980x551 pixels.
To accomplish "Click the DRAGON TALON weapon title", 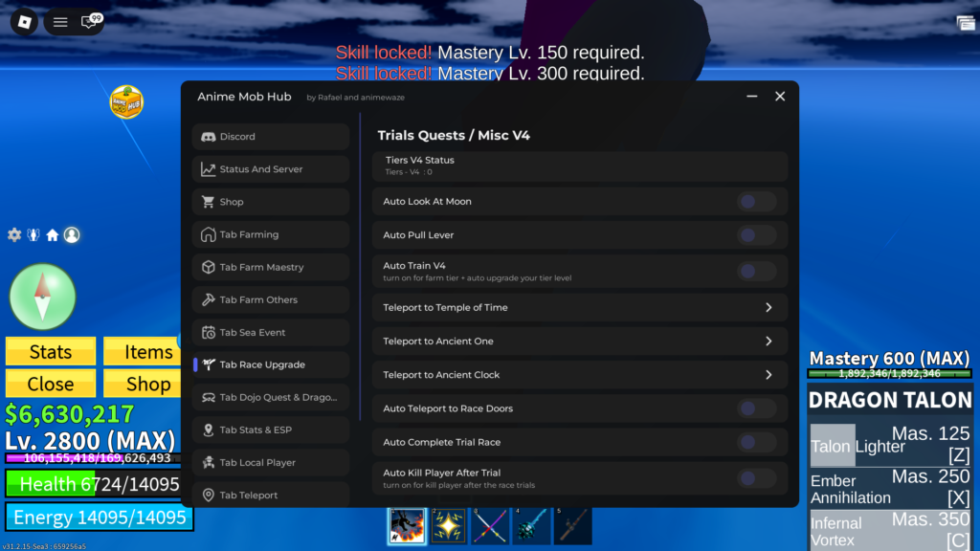I will (x=890, y=400).
